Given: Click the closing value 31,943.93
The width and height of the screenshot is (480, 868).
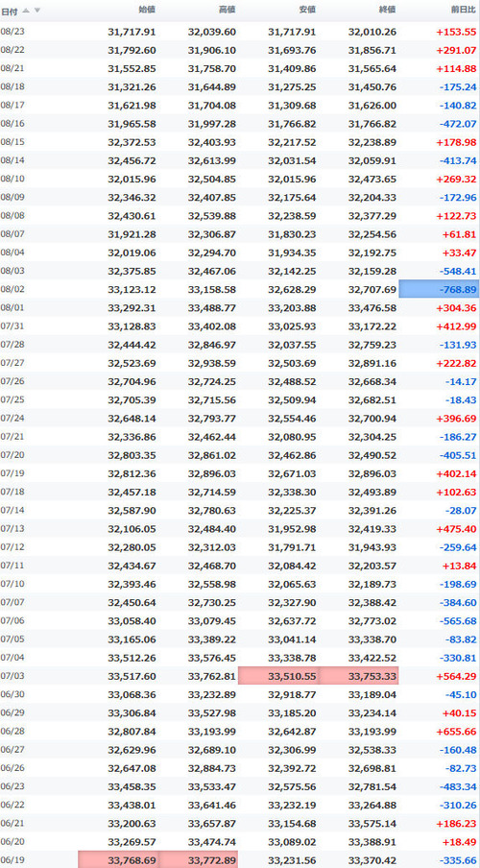Looking at the screenshot, I should (372, 547).
